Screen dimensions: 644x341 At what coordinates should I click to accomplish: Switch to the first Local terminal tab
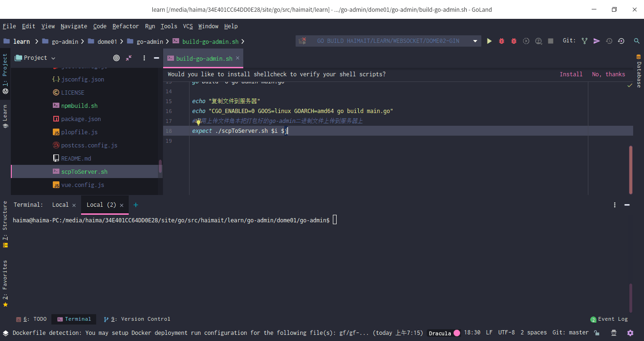tap(60, 205)
